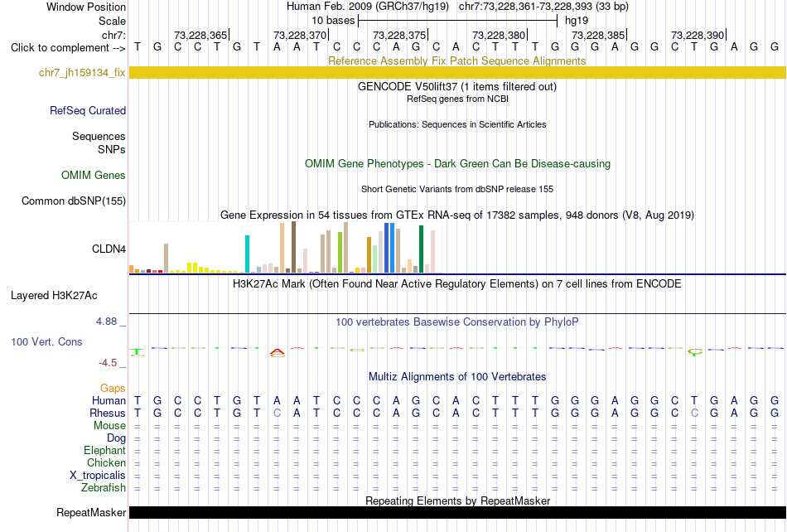Click 'Publications: Sequences in Scientific Articles' title
The width and height of the screenshot is (787, 532).
point(457,124)
